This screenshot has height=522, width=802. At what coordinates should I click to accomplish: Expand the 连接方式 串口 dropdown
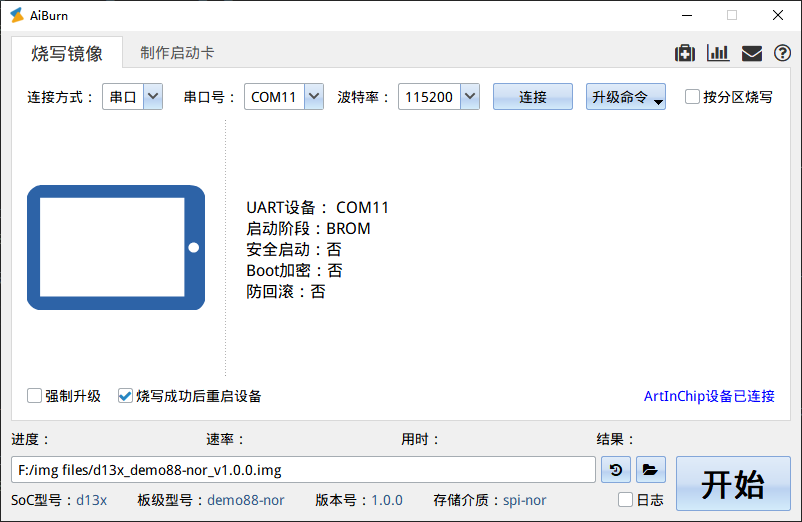pyautogui.click(x=153, y=97)
